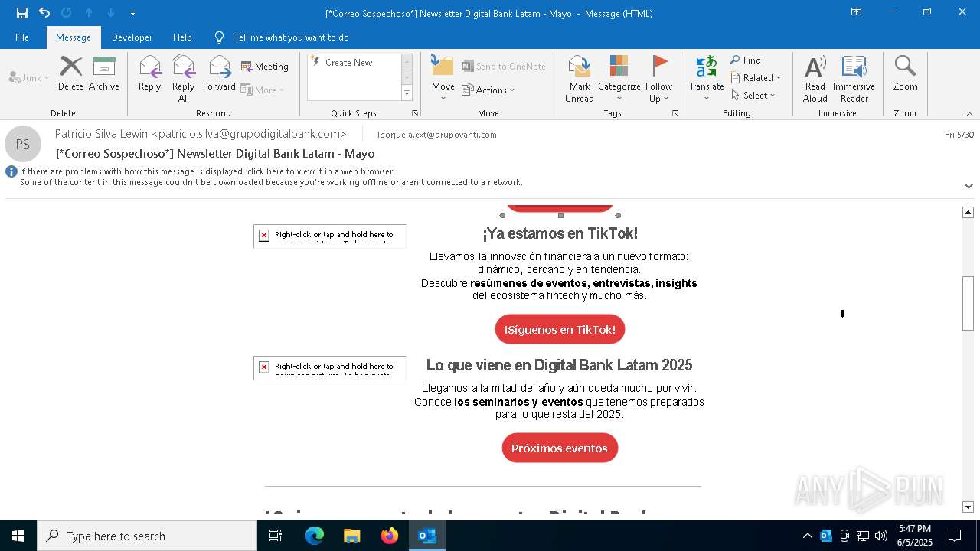Image resolution: width=980 pixels, height=551 pixels.
Task: Start Read Aloud
Action: click(815, 79)
